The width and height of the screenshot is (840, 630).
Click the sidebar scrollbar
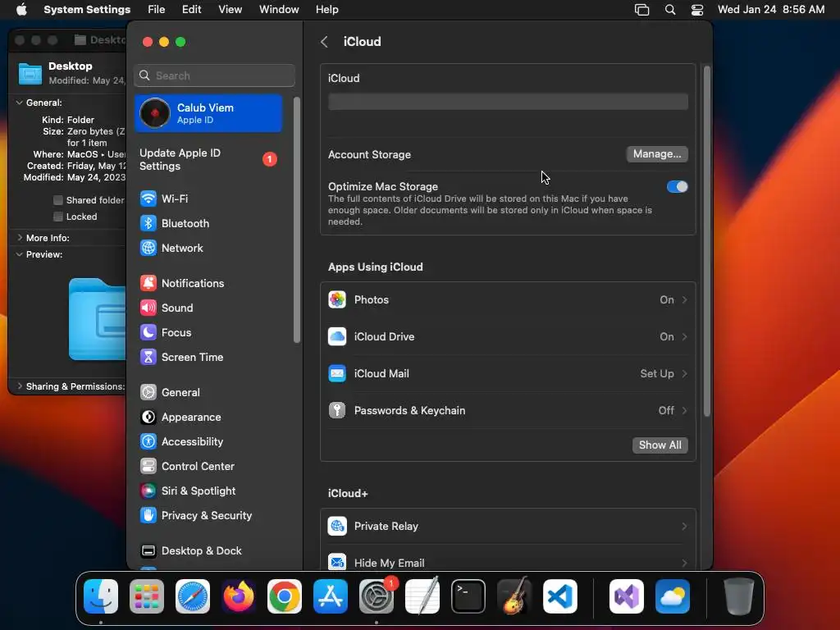296,220
